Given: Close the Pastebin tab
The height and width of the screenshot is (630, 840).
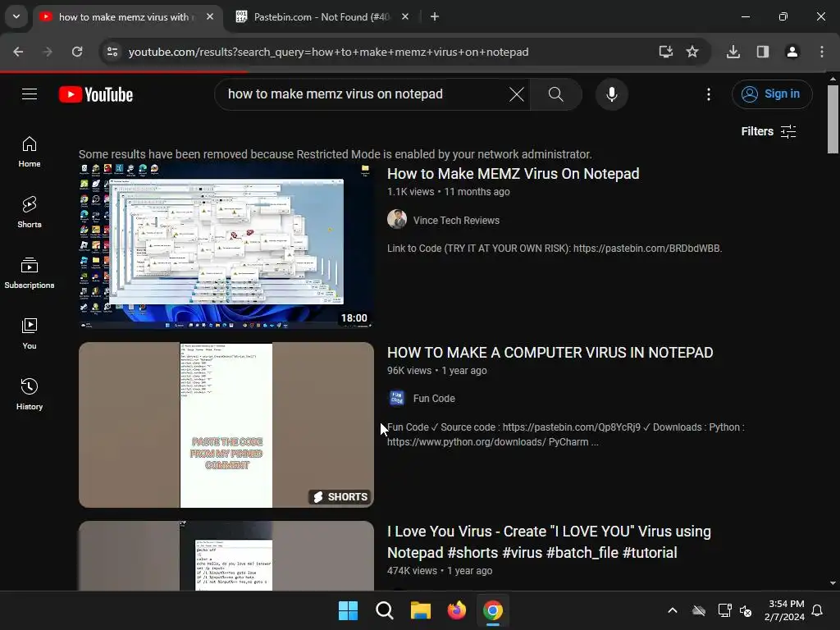Looking at the screenshot, I should [405, 17].
